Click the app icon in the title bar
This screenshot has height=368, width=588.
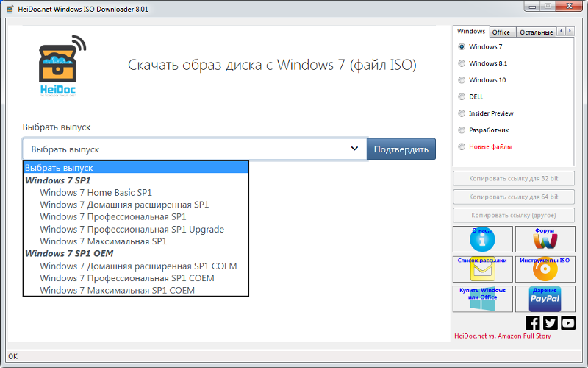[x=10, y=9]
